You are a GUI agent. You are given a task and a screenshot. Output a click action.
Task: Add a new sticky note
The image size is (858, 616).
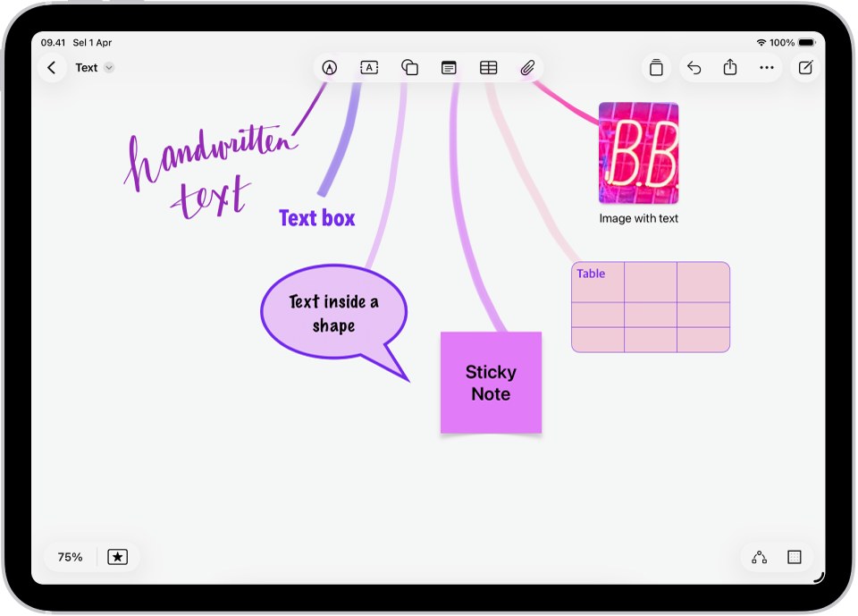pyautogui.click(x=449, y=67)
